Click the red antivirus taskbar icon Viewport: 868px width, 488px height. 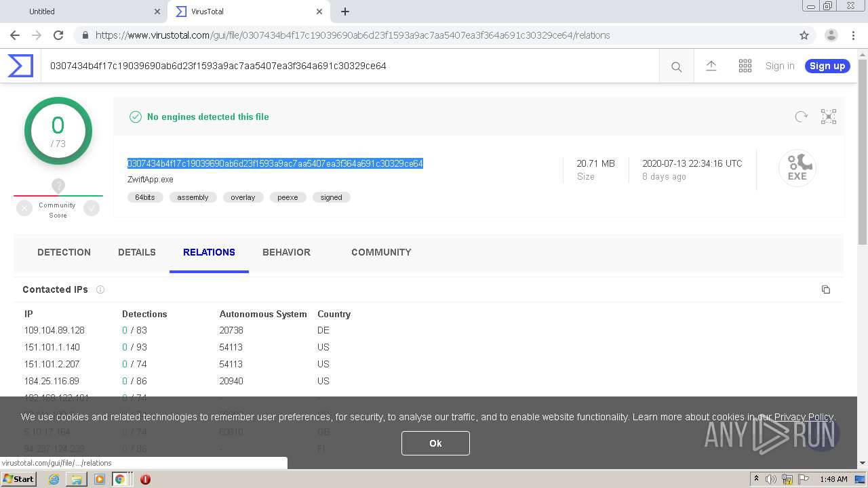click(145, 479)
